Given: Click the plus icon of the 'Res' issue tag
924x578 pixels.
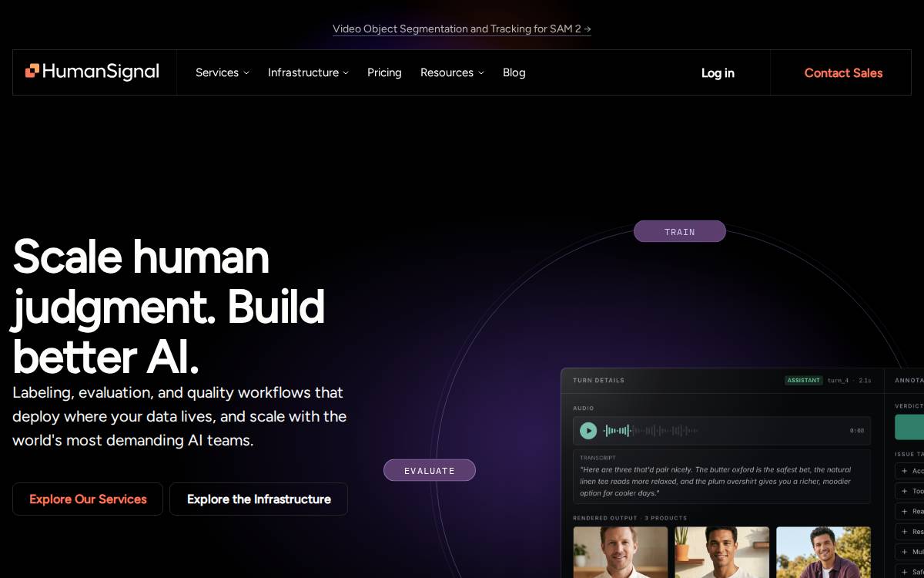Looking at the screenshot, I should coord(904,532).
